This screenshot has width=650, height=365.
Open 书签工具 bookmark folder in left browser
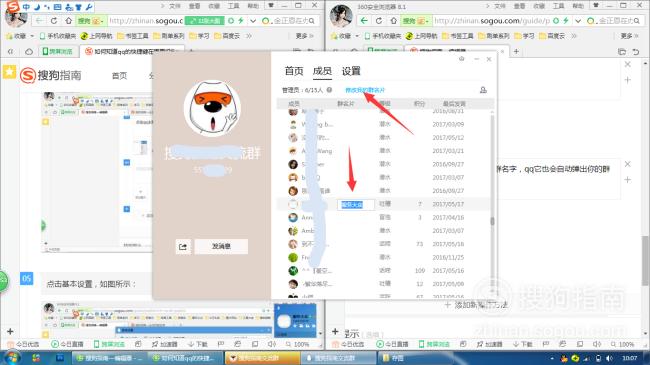(x=133, y=36)
